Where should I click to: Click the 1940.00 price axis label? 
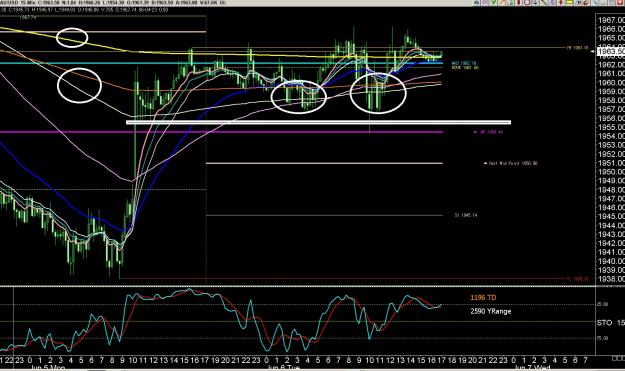pyautogui.click(x=611, y=261)
